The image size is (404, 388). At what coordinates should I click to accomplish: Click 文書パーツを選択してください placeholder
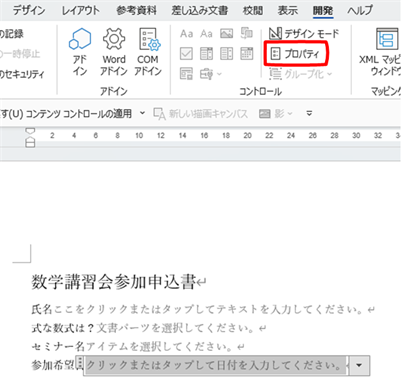(176, 328)
